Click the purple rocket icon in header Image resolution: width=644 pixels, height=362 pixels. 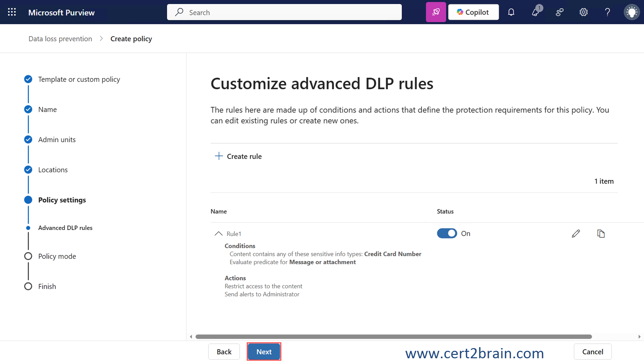[x=436, y=12]
